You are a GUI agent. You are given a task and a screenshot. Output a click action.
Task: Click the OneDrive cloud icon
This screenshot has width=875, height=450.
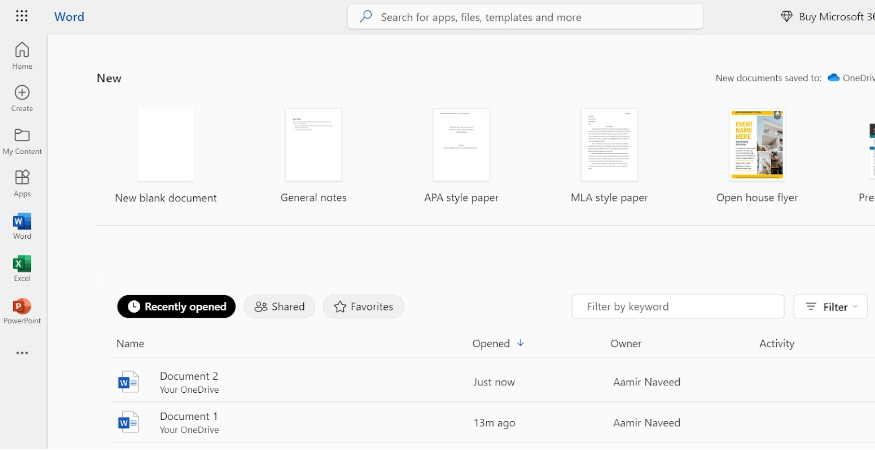click(834, 78)
